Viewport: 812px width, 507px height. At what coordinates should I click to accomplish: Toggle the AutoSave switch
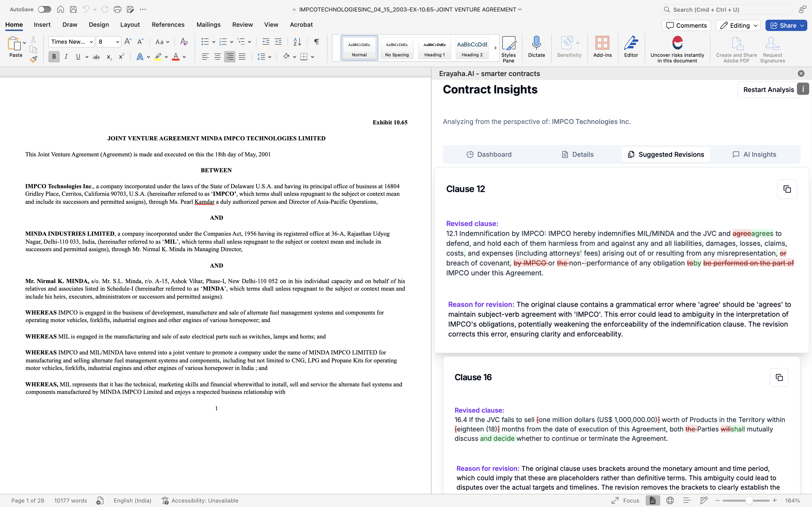[44, 9]
